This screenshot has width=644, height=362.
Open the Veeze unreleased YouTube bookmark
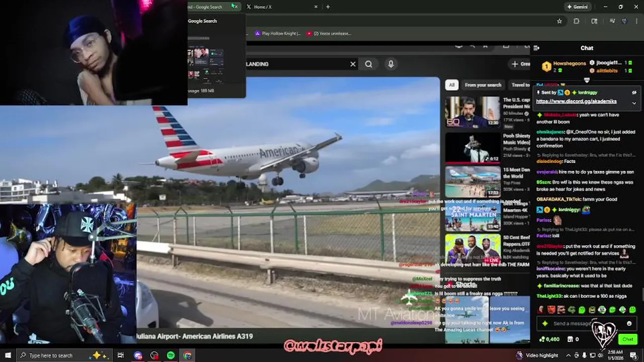[x=329, y=34]
